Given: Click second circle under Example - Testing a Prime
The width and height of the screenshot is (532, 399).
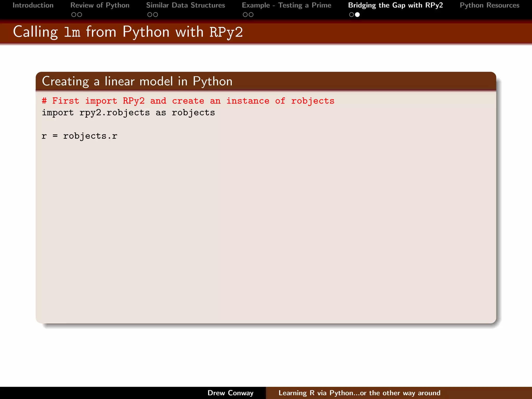Looking at the screenshot, I should [251, 15].
